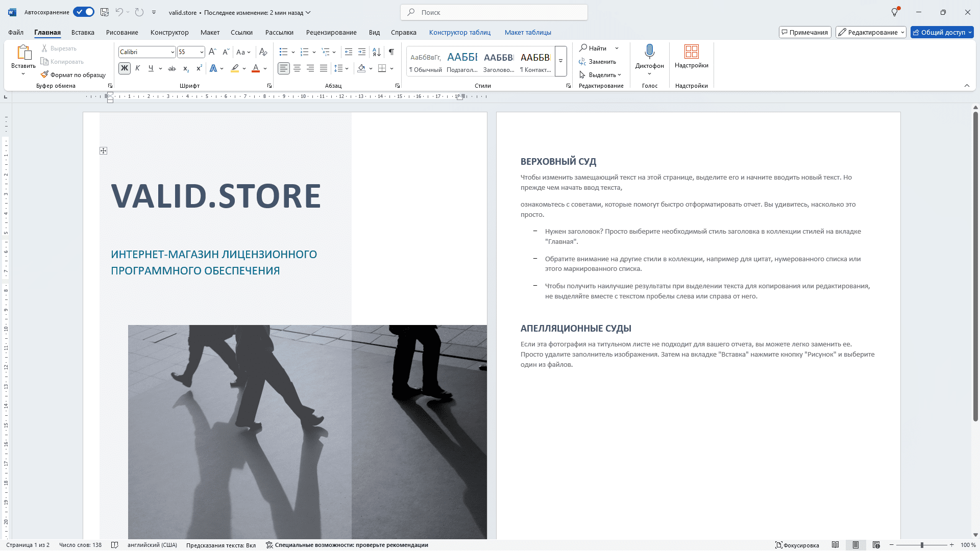Switch to the Рецензирование tab
The width and height of the screenshot is (980, 551).
pos(331,32)
